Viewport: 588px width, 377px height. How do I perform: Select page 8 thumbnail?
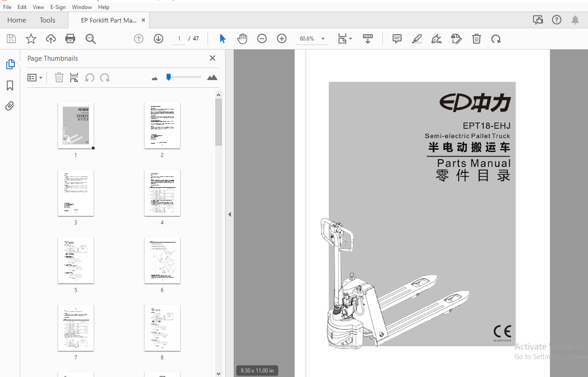point(162,328)
